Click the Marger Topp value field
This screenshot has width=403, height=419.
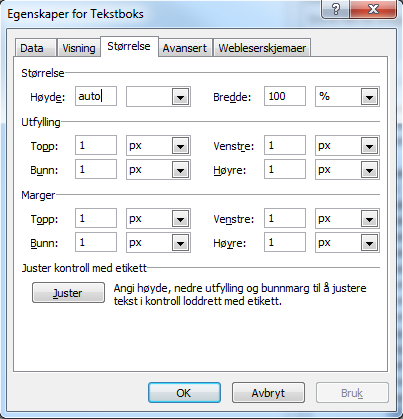click(x=96, y=218)
